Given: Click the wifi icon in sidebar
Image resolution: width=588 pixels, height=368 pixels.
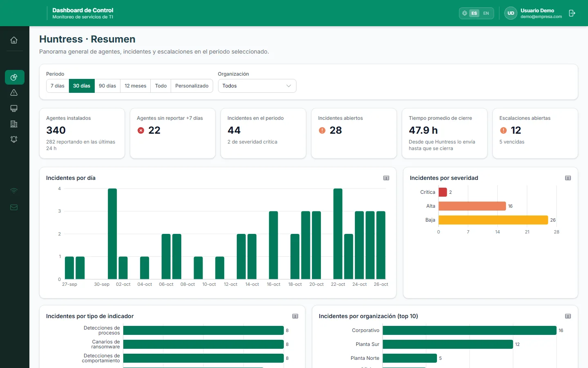Looking at the screenshot, I should point(14,191).
